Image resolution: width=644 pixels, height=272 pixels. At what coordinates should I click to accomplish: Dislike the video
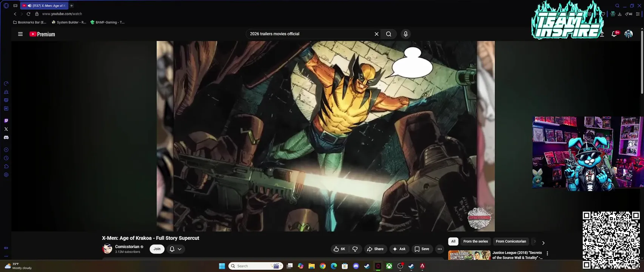click(x=355, y=249)
